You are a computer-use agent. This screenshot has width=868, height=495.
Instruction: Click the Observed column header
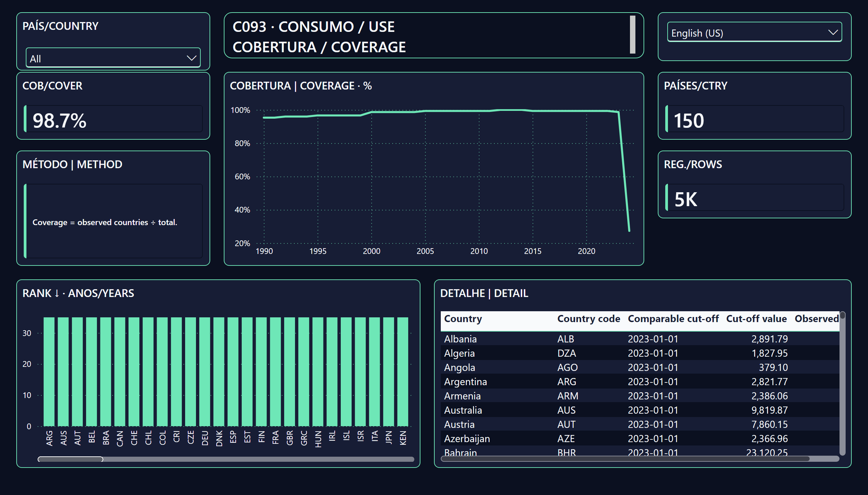816,319
